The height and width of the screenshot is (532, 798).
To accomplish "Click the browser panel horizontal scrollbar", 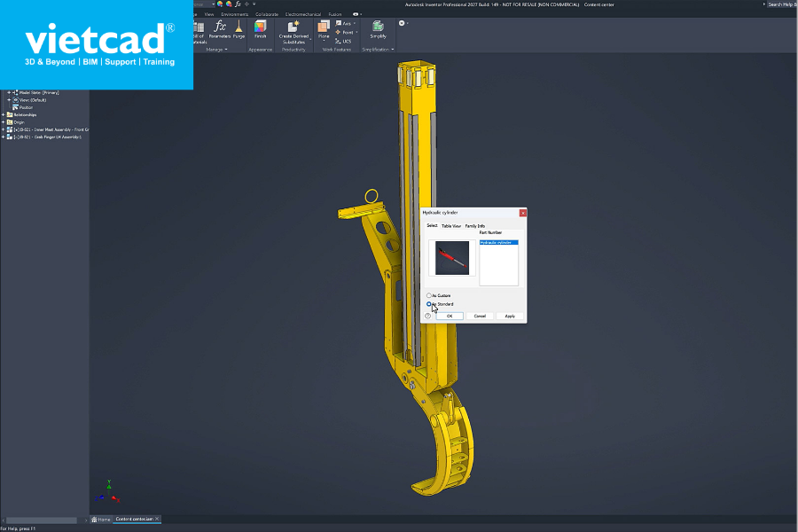I will (x=41, y=520).
